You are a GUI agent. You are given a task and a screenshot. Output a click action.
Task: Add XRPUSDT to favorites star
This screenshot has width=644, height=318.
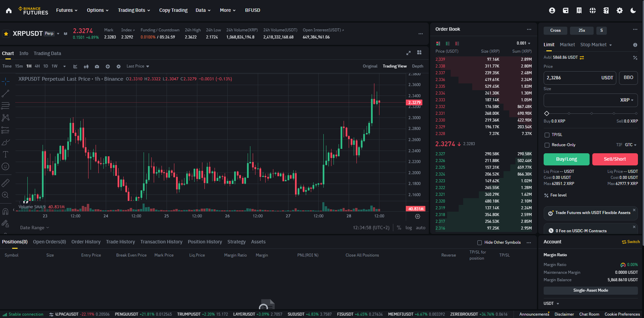[x=6, y=34]
